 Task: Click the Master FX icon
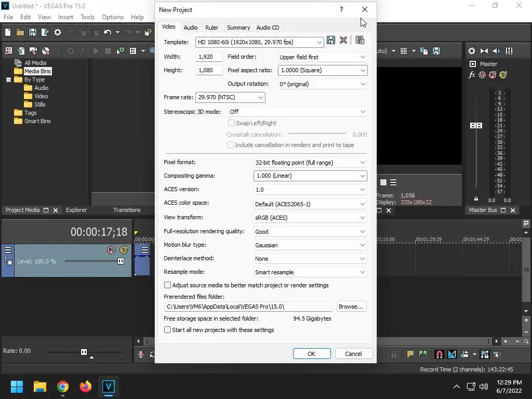[x=472, y=75]
